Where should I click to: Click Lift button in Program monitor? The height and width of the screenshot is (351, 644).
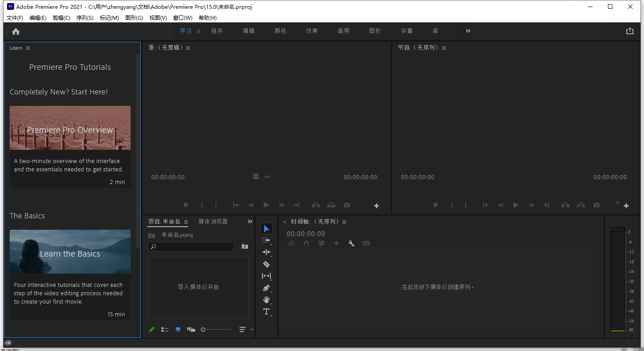(565, 205)
